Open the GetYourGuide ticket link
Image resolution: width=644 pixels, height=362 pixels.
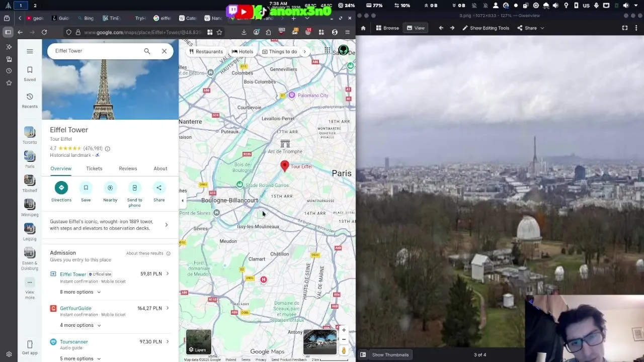click(x=75, y=308)
